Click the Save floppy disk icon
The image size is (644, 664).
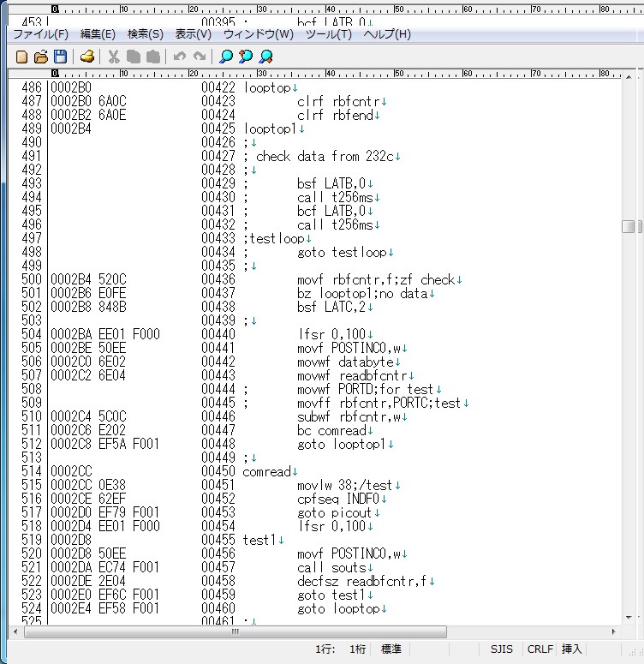pos(61,57)
